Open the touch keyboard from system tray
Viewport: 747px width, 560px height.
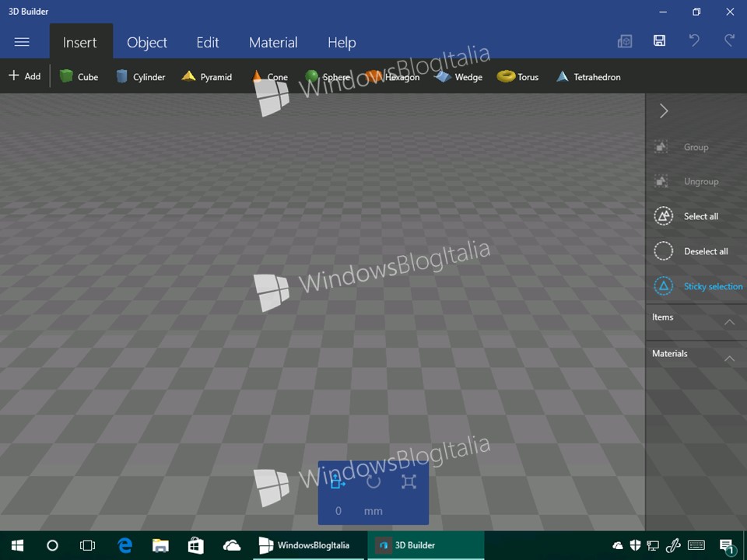pyautogui.click(x=696, y=545)
